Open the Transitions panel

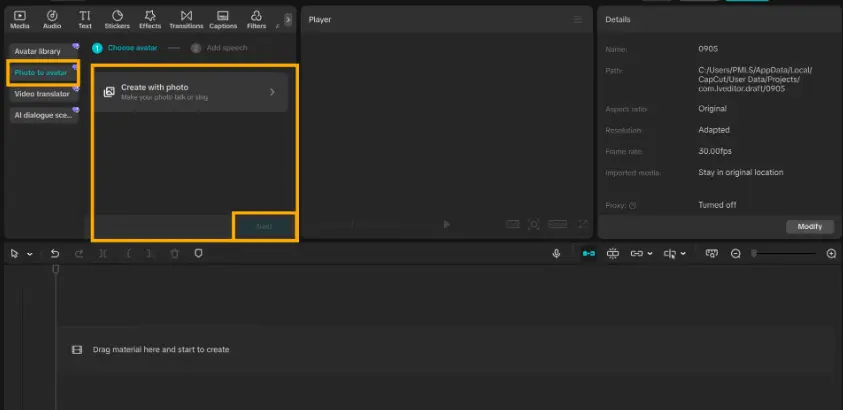(x=186, y=19)
